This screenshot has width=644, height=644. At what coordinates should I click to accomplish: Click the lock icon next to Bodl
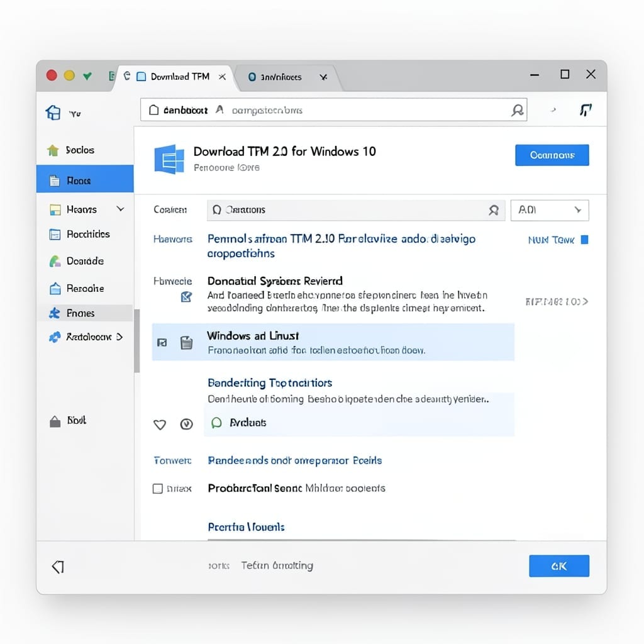55,421
